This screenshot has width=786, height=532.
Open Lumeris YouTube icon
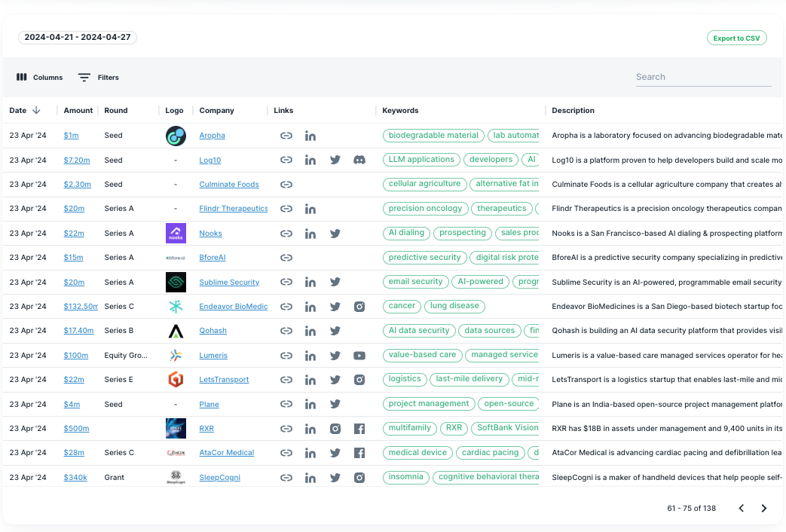[x=359, y=356]
